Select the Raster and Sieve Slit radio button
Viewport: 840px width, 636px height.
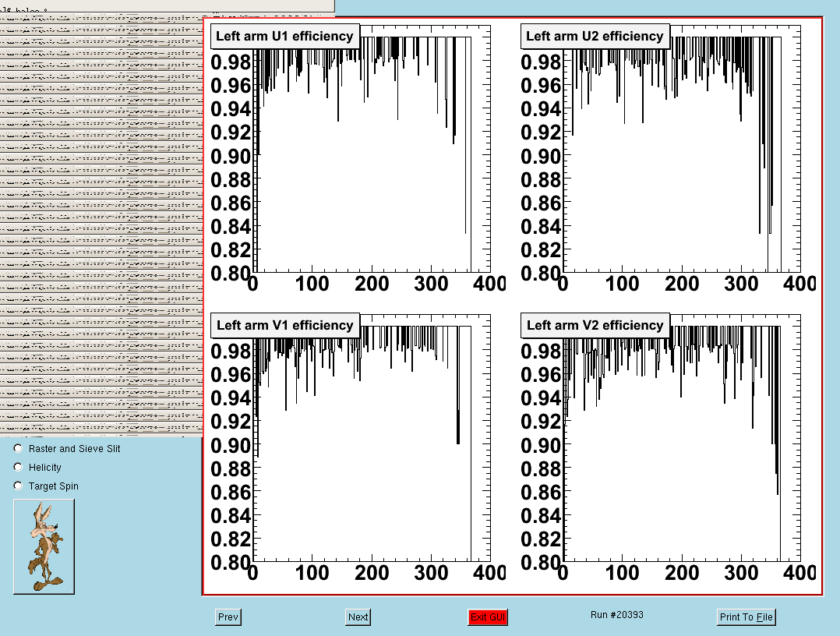18,448
